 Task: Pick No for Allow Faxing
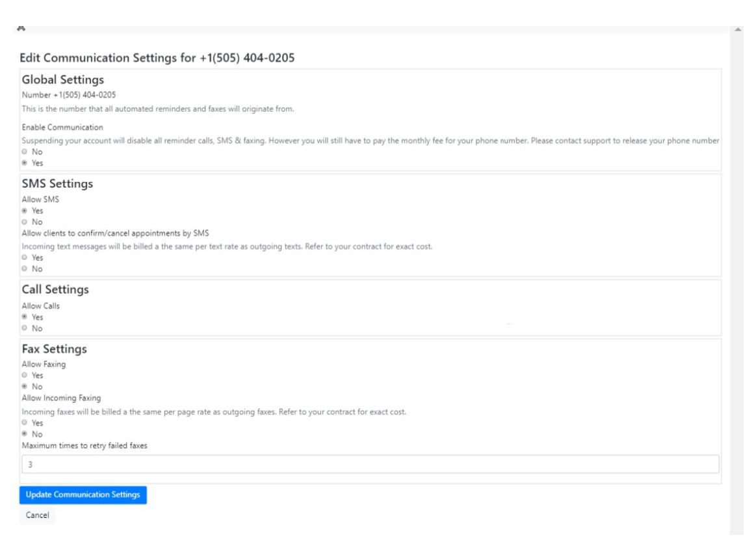coord(25,386)
